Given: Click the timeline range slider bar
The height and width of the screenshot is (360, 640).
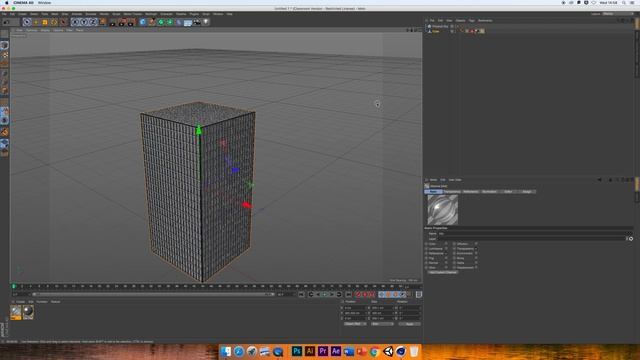Looking at the screenshot, I should click(x=153, y=294).
